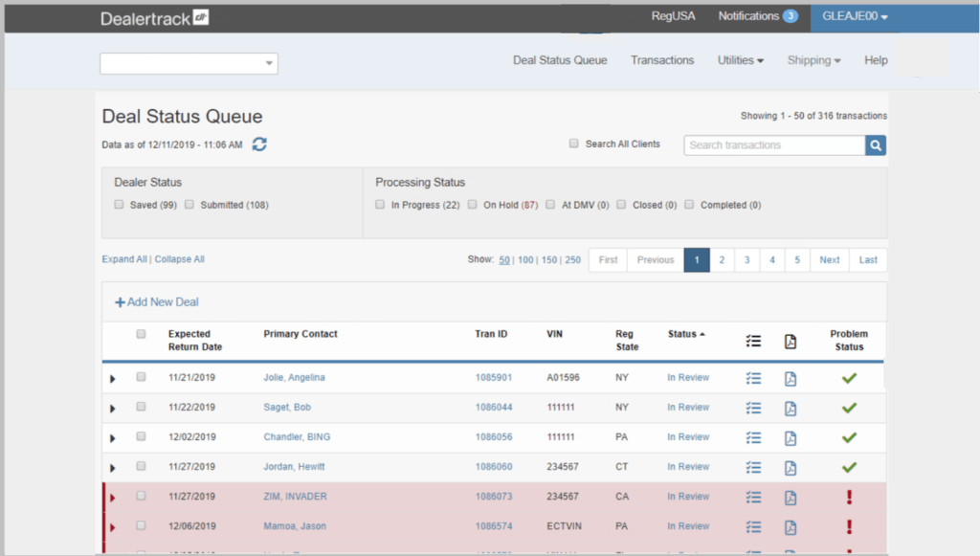This screenshot has height=556, width=980.
Task: Enable the Saved (99) filter
Action: pos(119,204)
